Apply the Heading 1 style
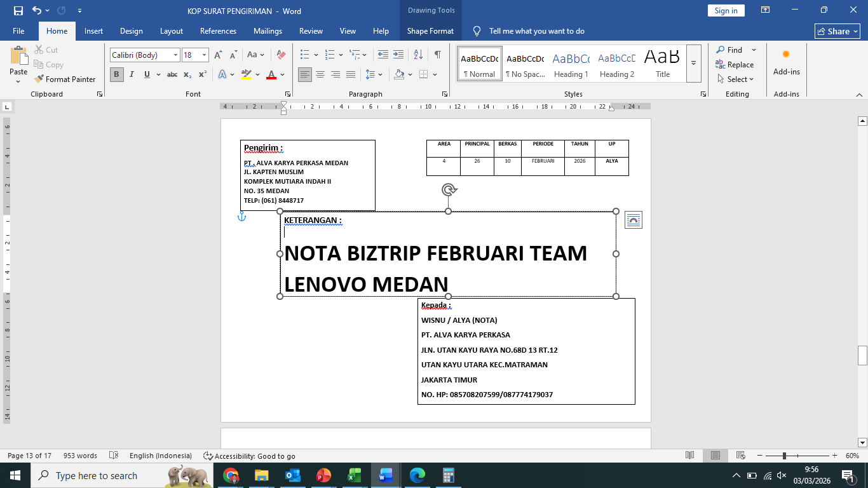Image resolution: width=868 pixels, height=488 pixels. point(570,63)
